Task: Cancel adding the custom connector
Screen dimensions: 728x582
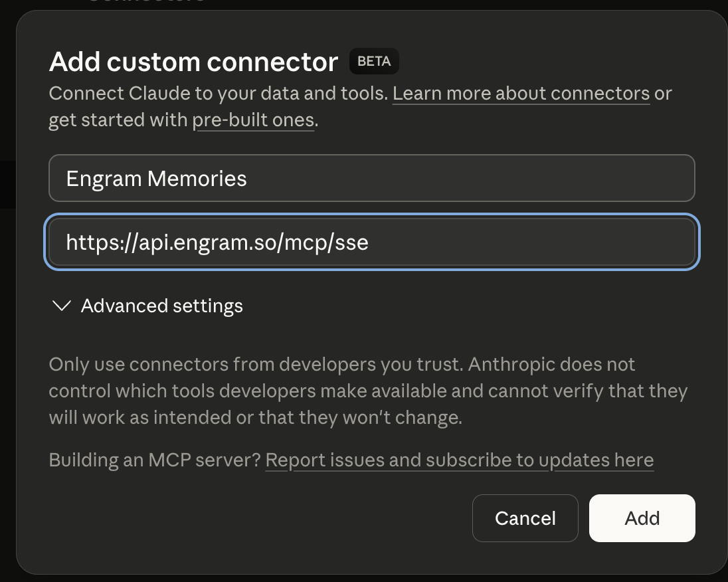Action: click(525, 518)
